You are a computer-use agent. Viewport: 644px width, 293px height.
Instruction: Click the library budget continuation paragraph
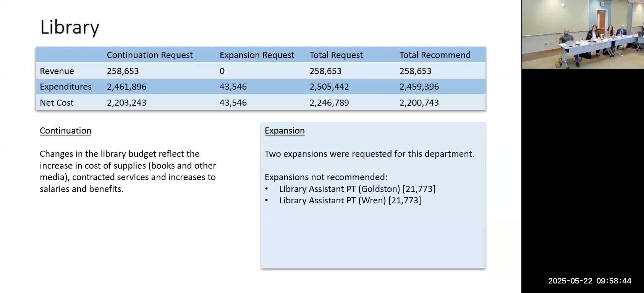[x=128, y=171]
